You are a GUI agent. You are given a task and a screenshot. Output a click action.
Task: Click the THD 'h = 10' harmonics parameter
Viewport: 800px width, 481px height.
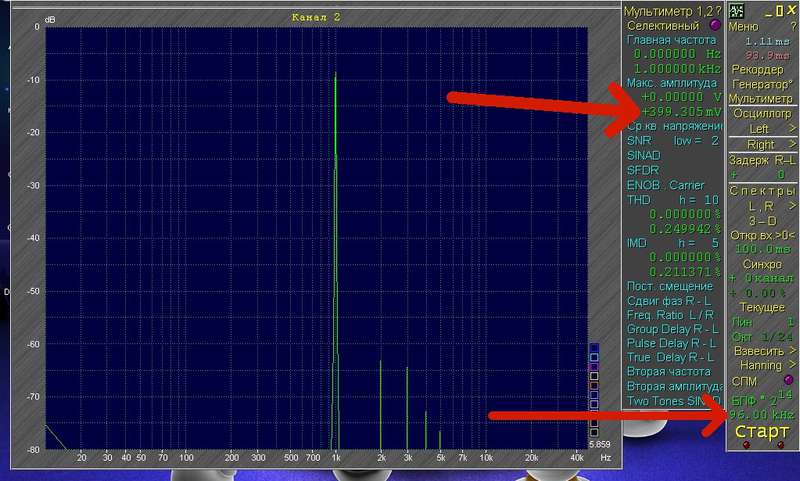point(698,199)
